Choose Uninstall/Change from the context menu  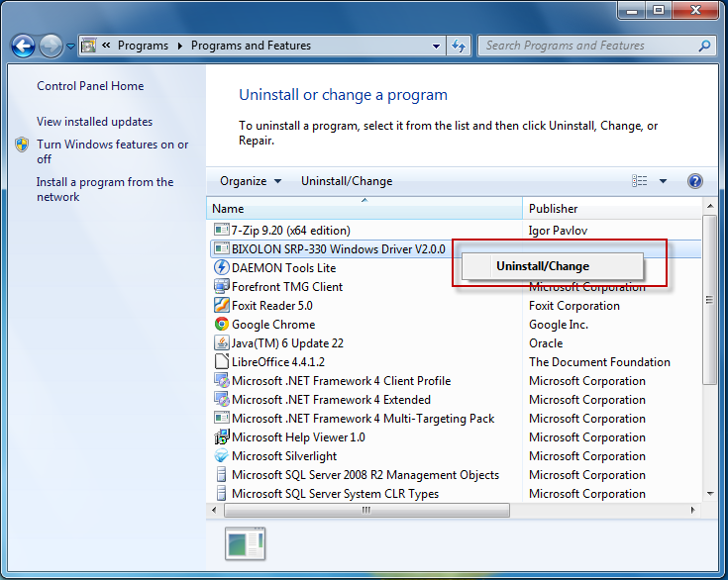click(x=543, y=266)
